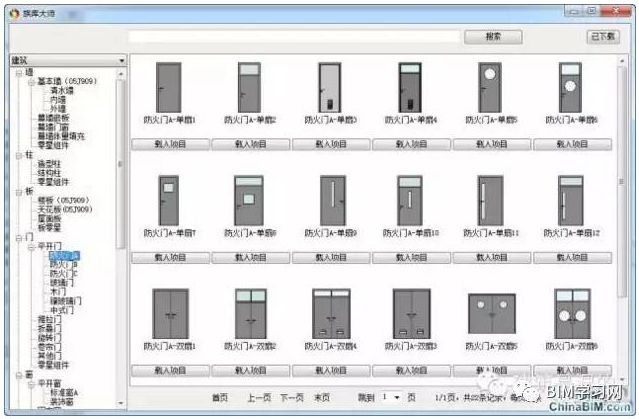The image size is (639, 419).
Task: Select the 防火门A-单扇12 door thumbnail
Action: [571, 201]
